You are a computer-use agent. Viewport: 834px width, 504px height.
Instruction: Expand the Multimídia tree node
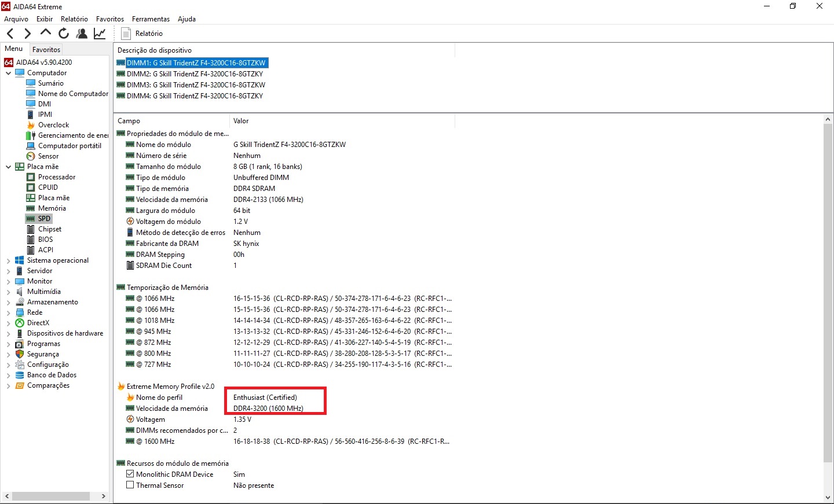click(8, 292)
